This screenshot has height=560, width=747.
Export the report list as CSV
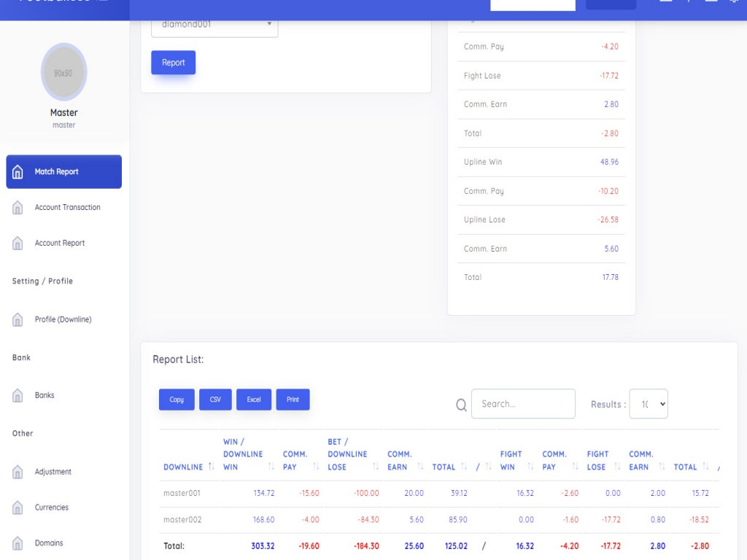point(215,400)
